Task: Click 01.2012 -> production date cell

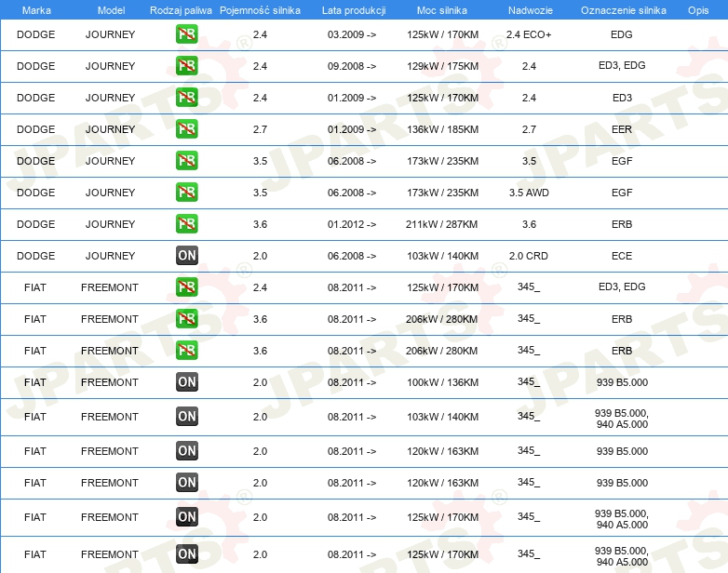Action: [352, 224]
